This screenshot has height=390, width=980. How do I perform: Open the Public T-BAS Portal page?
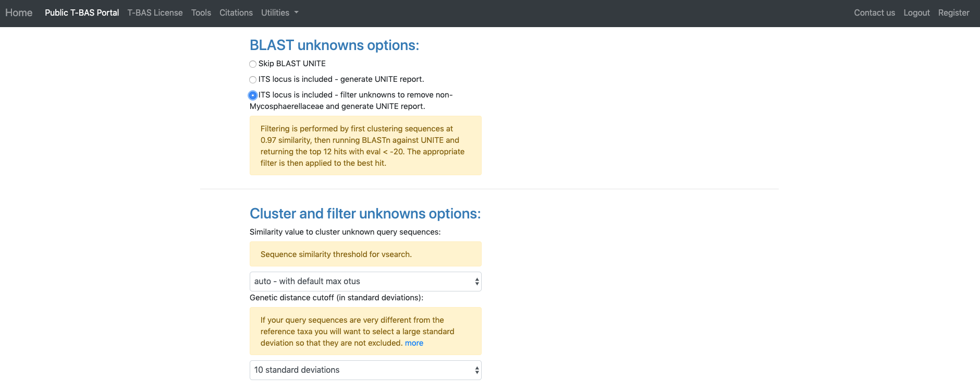[x=82, y=13]
